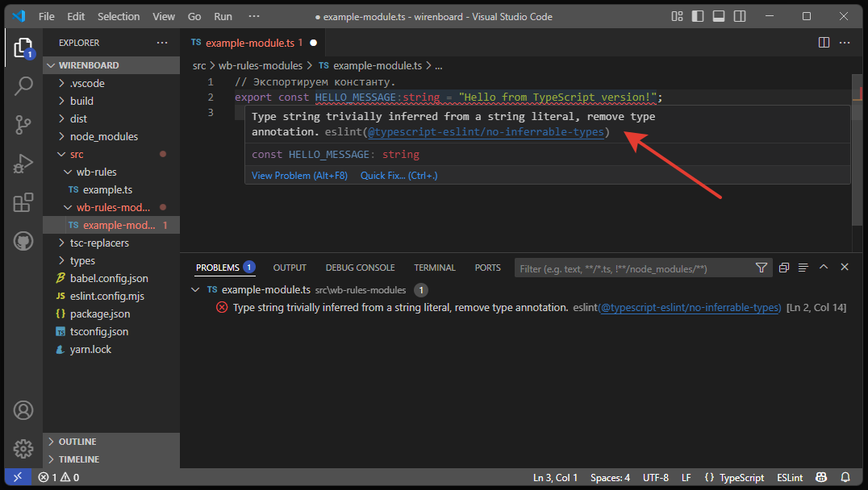Switch to the DEBUG CONSOLE tab
The image size is (868, 490).
point(360,268)
